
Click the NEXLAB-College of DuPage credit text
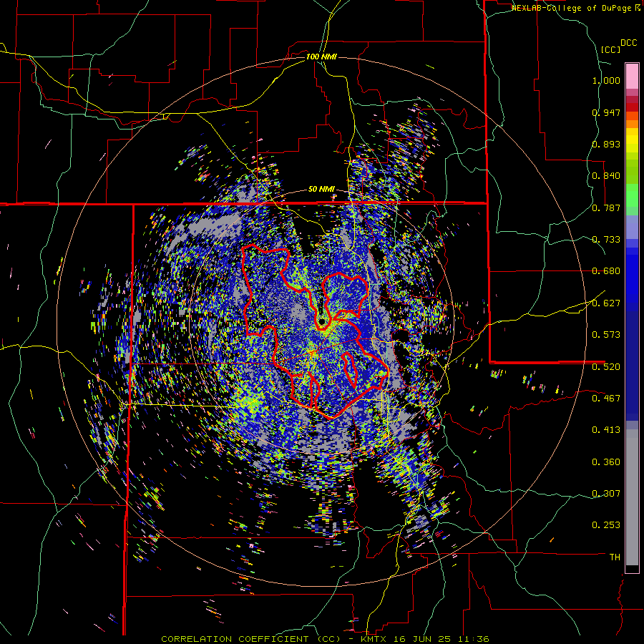point(572,8)
